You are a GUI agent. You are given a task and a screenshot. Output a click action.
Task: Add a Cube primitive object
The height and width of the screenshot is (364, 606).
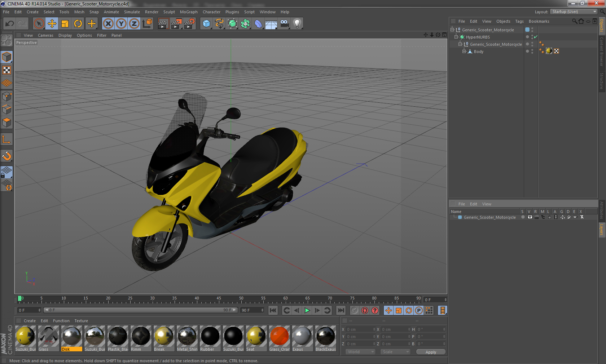(206, 24)
